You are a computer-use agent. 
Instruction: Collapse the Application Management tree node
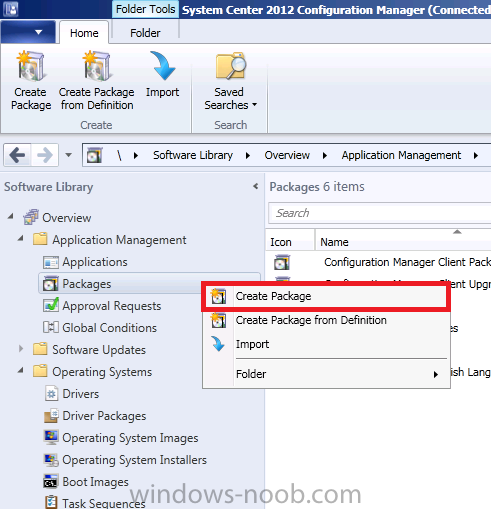point(21,239)
